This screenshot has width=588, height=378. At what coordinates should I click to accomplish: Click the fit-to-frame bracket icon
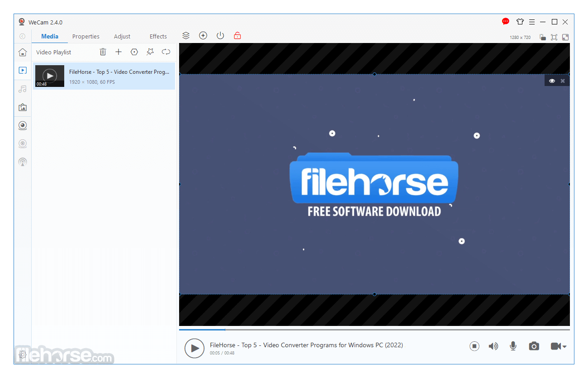click(x=554, y=37)
